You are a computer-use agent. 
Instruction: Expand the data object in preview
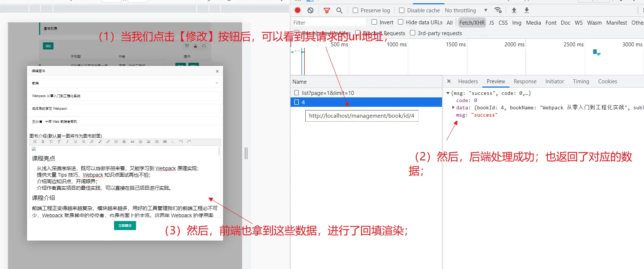[x=453, y=108]
